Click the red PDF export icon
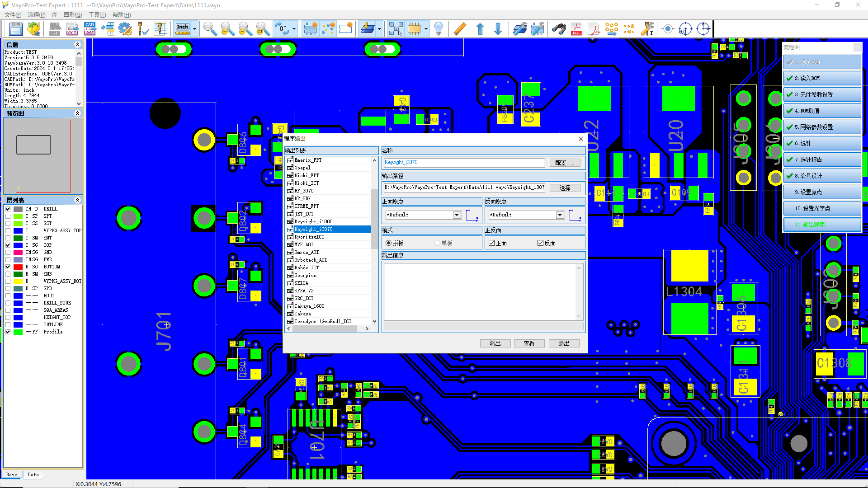 point(576,29)
